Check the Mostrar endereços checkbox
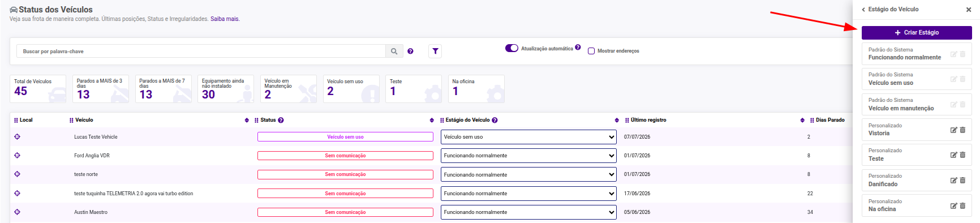Viewport: 980px width, 223px height. tap(591, 51)
